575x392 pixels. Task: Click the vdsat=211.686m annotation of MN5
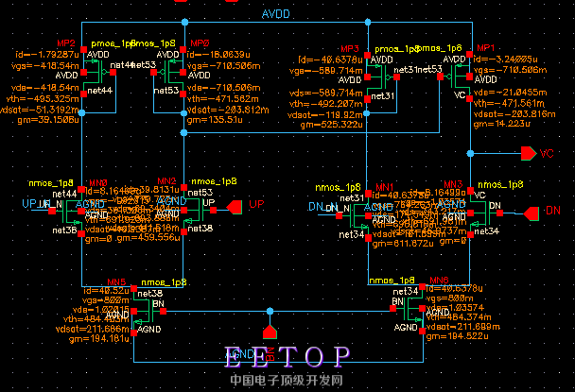click(x=93, y=329)
